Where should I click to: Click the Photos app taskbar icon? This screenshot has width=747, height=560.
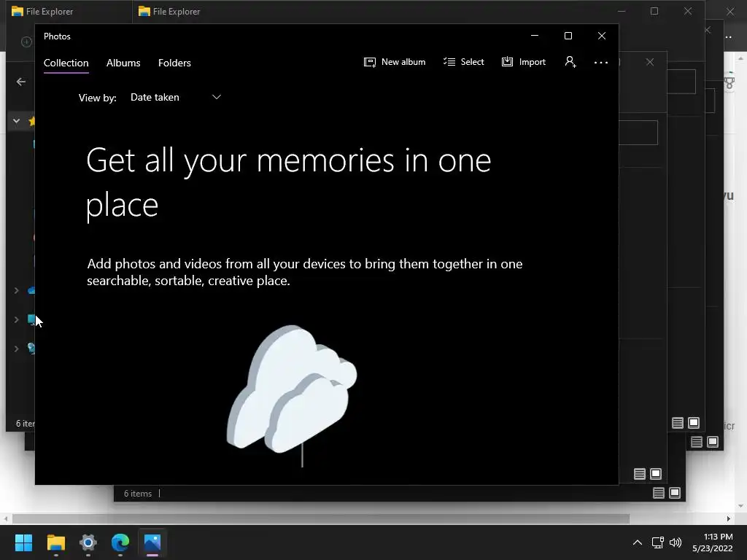click(152, 542)
